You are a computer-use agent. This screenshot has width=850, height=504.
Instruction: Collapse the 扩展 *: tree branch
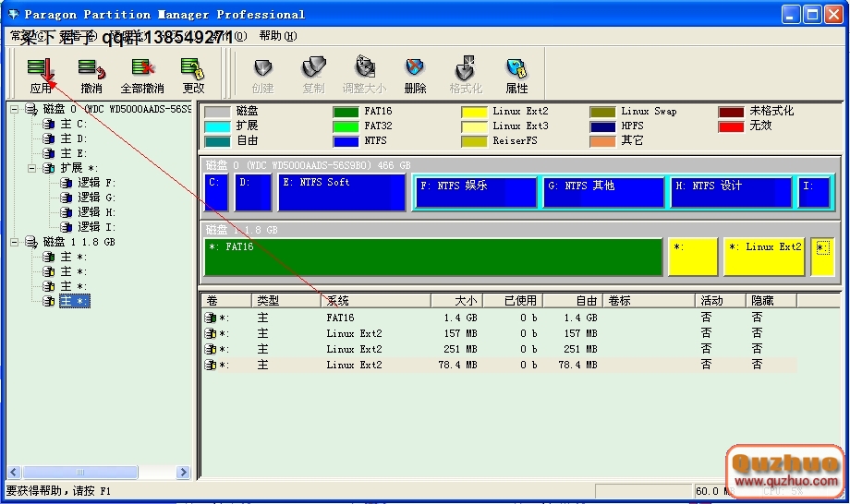click(31, 168)
